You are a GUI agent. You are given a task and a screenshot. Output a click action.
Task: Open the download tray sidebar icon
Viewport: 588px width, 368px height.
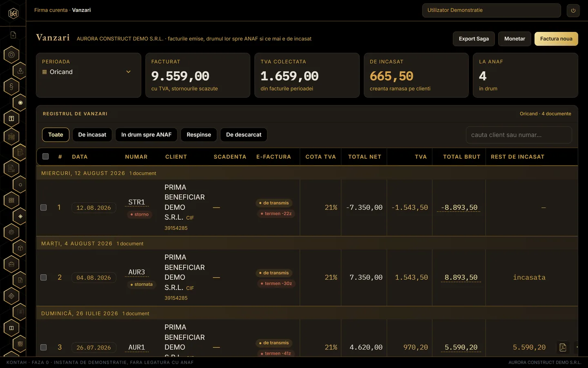[x=20, y=71]
